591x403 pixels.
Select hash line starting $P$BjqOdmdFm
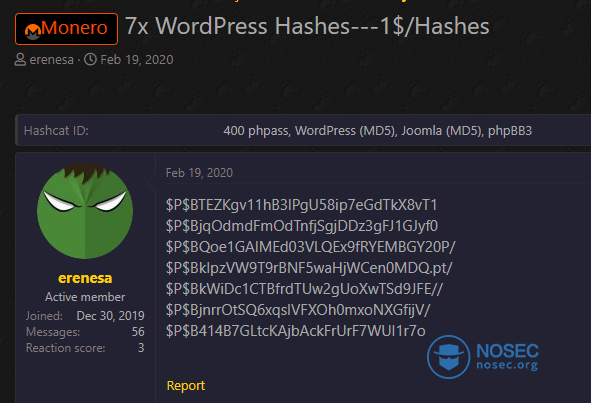tap(302, 226)
